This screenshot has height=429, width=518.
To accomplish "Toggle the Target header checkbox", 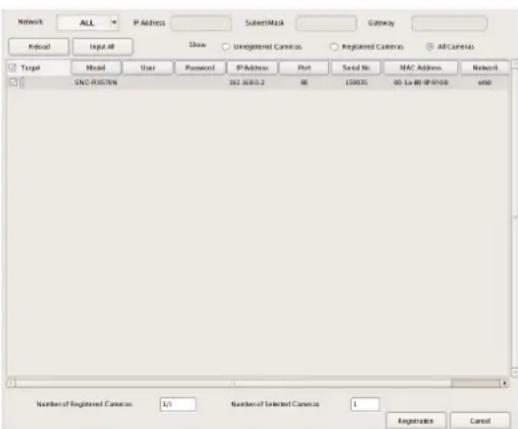I will coord(12,68).
